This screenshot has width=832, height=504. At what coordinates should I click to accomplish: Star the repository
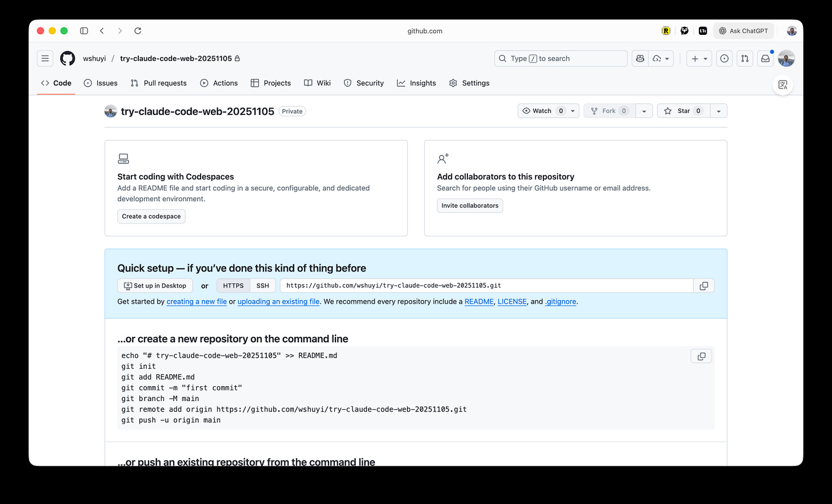683,111
